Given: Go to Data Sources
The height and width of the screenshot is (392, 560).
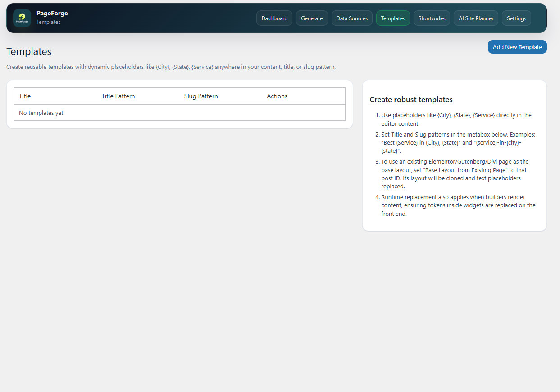Looking at the screenshot, I should tap(352, 18).
